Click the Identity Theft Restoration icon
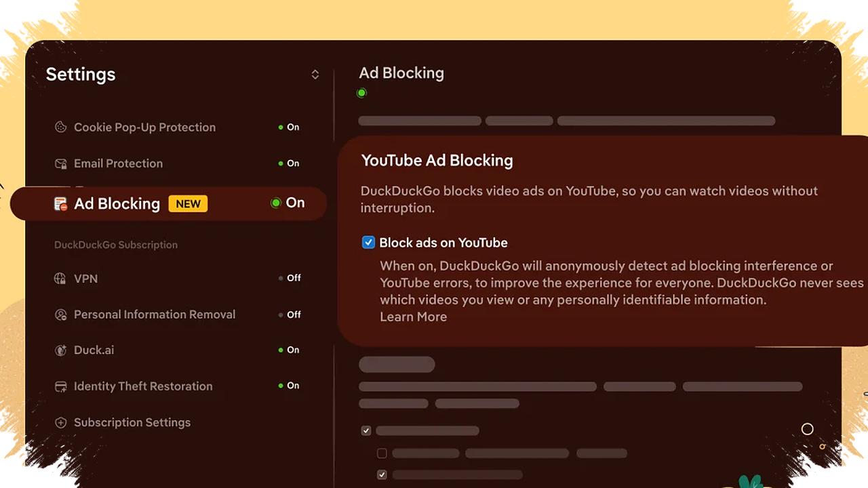The image size is (868, 488). [x=61, y=386]
